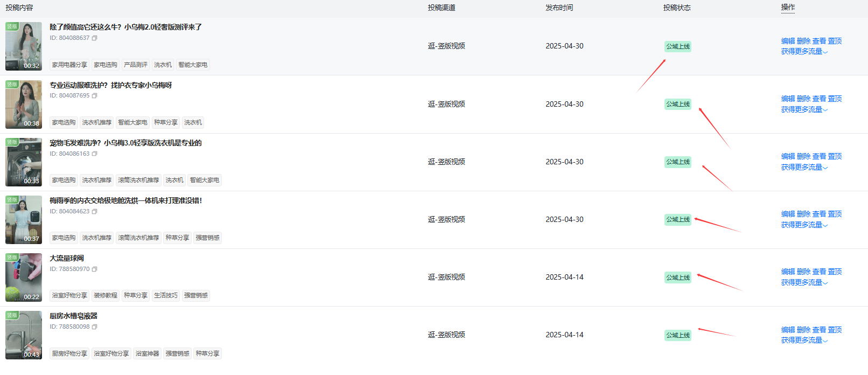Image resolution: width=868 pixels, height=375 pixels.
Task: Click 编辑 for the first video row
Action: 788,41
